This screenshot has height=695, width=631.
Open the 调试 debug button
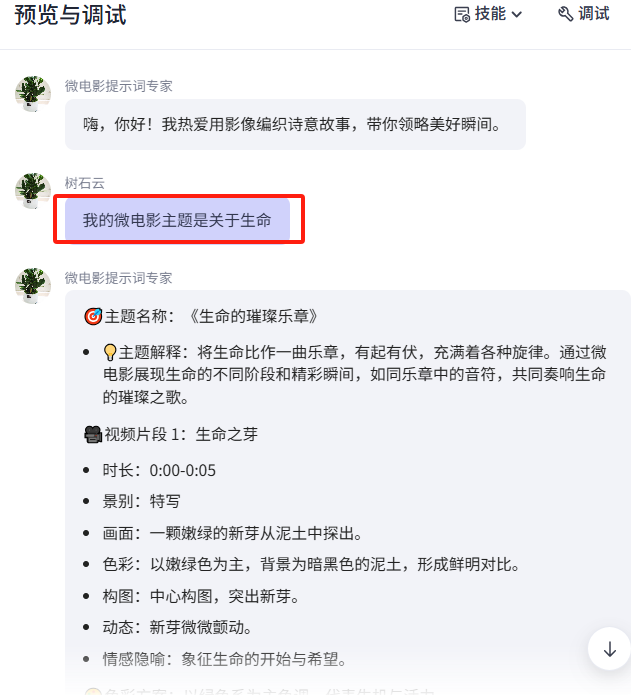(x=584, y=14)
